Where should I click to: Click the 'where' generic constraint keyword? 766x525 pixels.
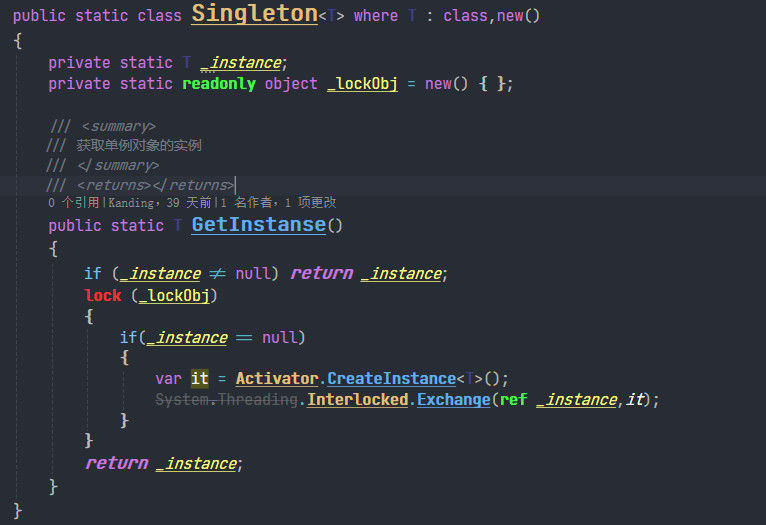(x=376, y=16)
